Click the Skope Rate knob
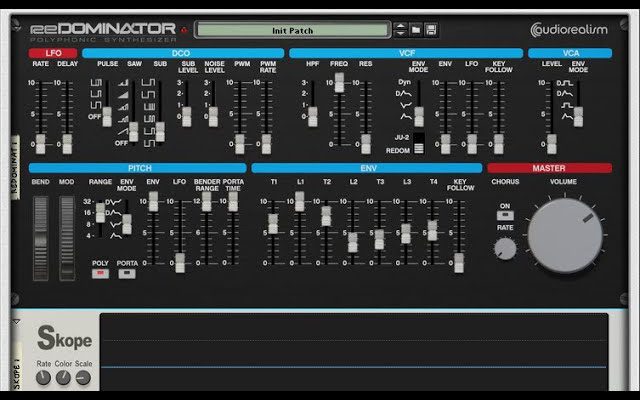The image size is (640, 400). (x=44, y=378)
